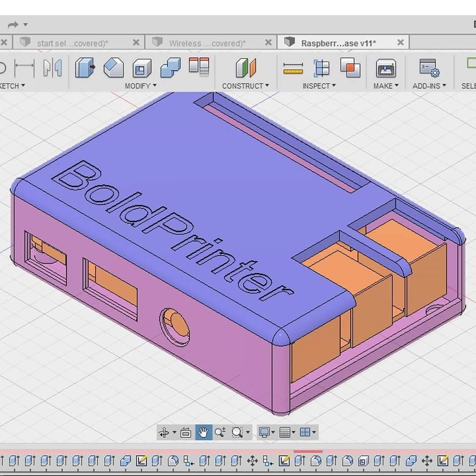This screenshot has width=476, height=476.
Task: Click the red-topped split panels Modify icon
Action: [199, 66]
